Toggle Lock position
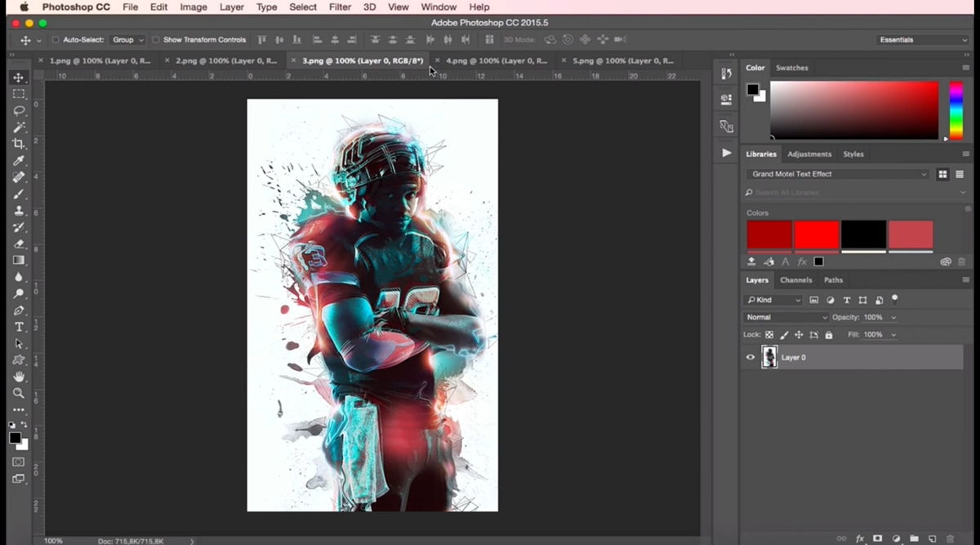Screen dimensions: 980x545 pos(800,335)
